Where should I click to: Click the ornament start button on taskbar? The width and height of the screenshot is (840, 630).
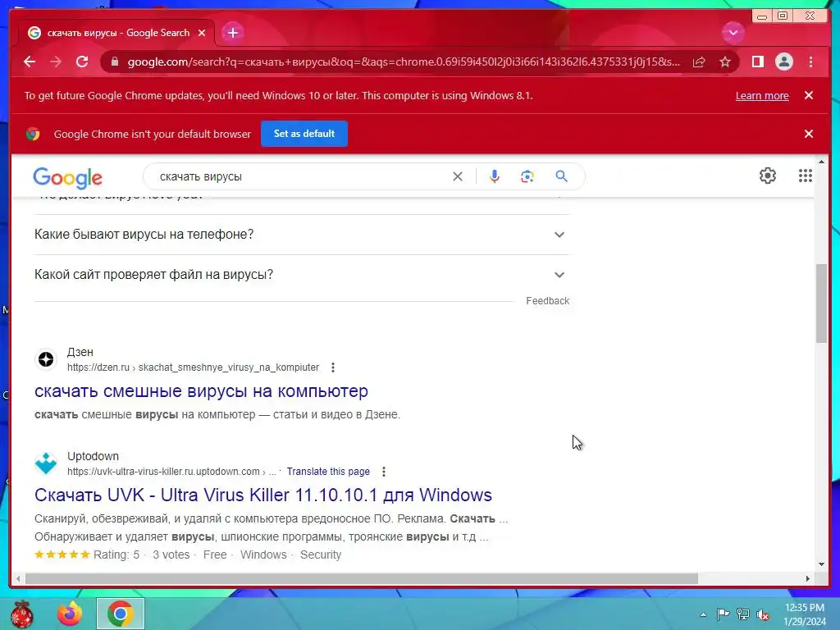tap(21, 614)
